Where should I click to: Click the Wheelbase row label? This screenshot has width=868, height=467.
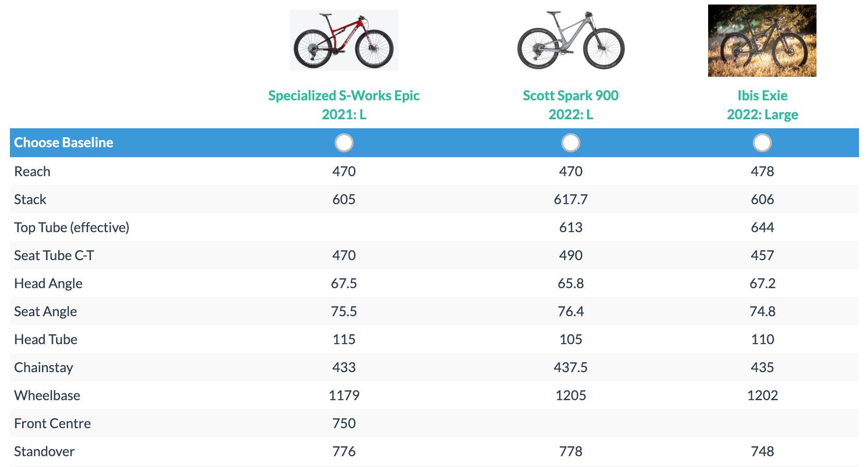click(x=47, y=396)
